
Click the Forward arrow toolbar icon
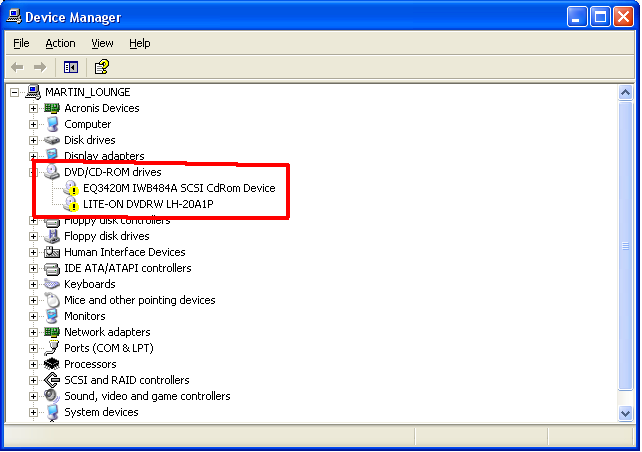click(x=40, y=67)
